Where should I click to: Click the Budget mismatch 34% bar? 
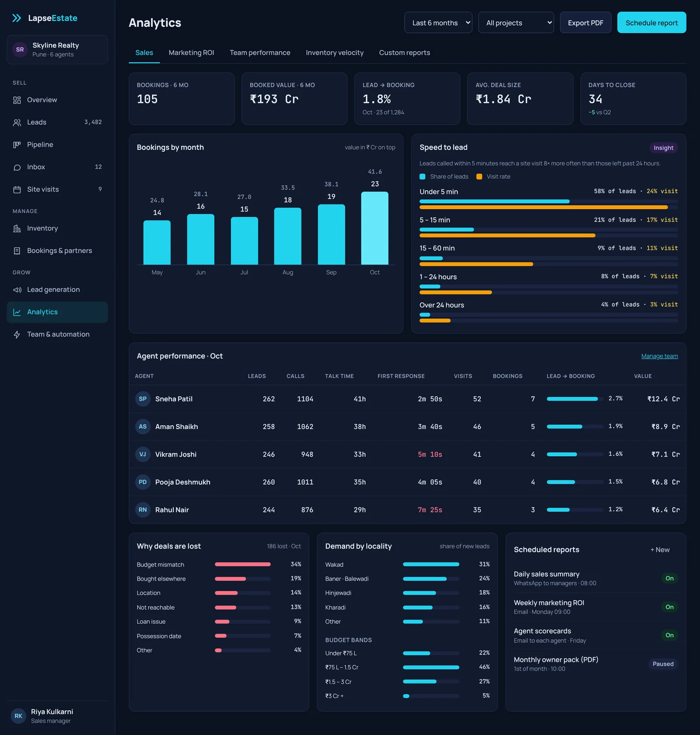coord(242,564)
